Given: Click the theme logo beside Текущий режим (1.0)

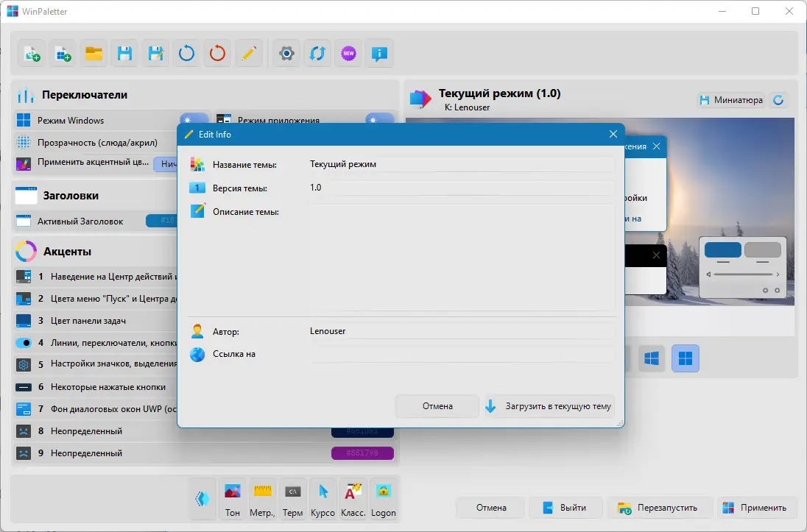Looking at the screenshot, I should (x=420, y=99).
